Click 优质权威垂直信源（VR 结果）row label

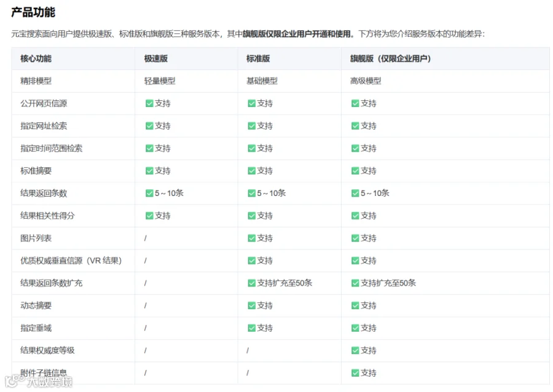[71, 261]
